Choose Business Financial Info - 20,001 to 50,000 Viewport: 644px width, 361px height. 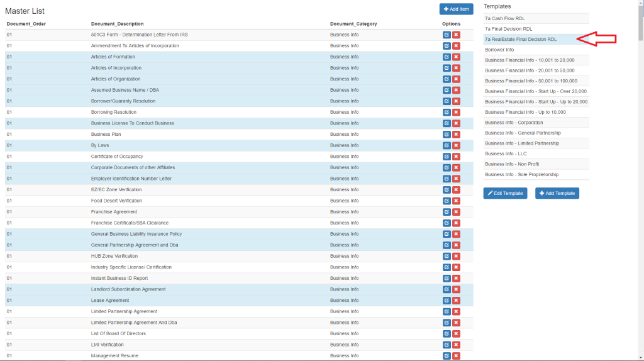[x=536, y=70]
